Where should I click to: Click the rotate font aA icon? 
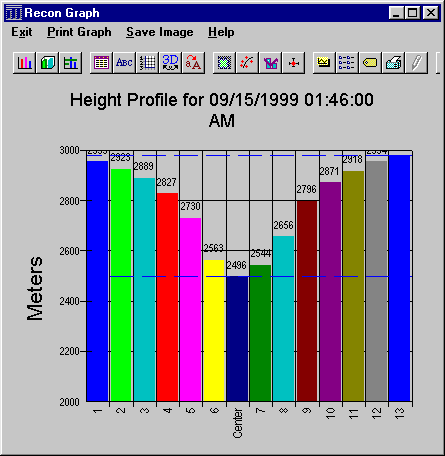click(x=193, y=63)
